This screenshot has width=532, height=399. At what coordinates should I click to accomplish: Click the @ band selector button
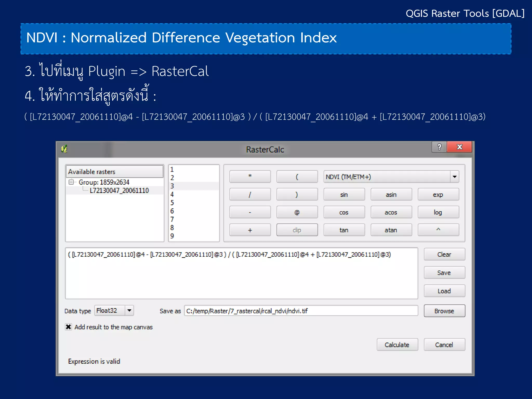tap(297, 212)
